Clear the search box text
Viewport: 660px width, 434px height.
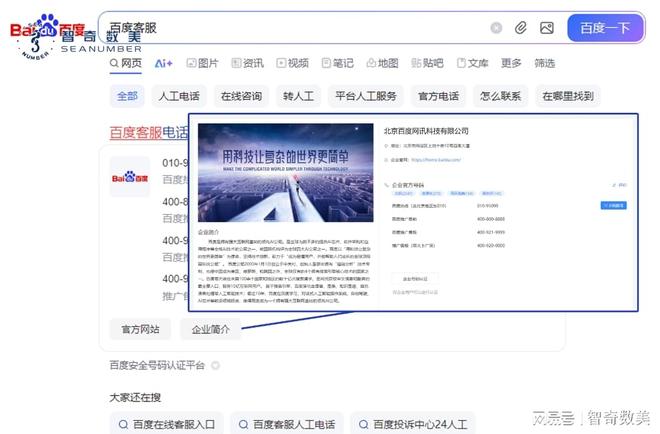[x=497, y=28]
